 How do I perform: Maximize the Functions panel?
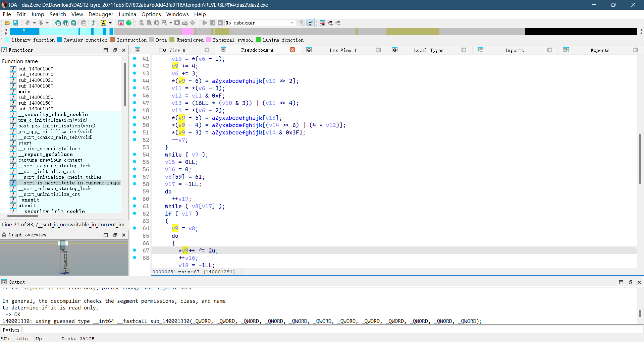click(106, 50)
